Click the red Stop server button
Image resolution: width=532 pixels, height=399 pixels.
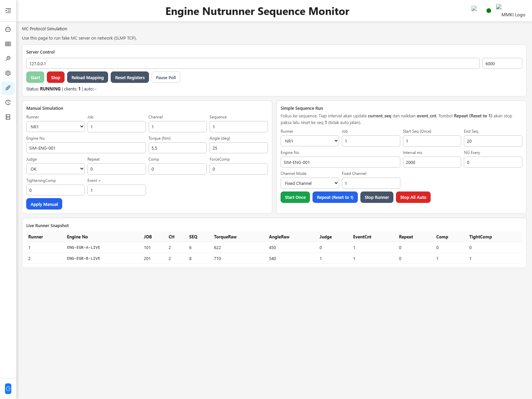click(56, 77)
